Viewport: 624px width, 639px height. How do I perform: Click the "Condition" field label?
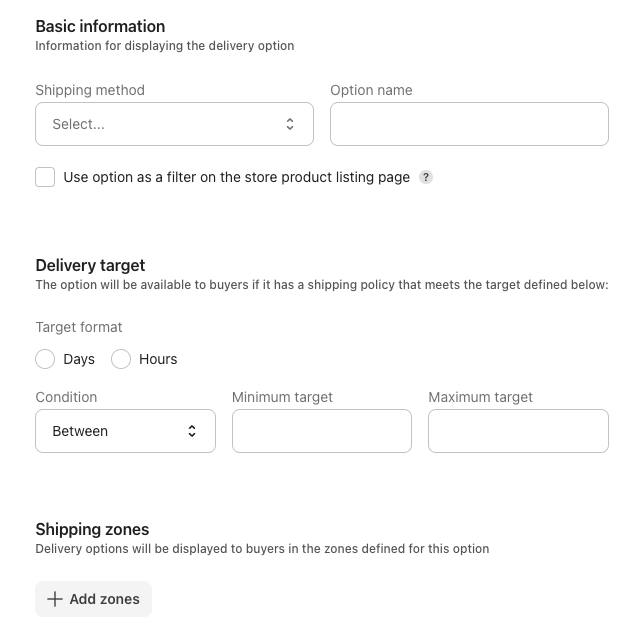pos(66,397)
